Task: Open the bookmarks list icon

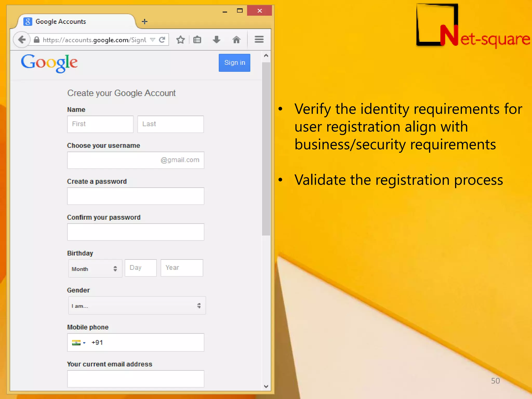Action: click(197, 40)
